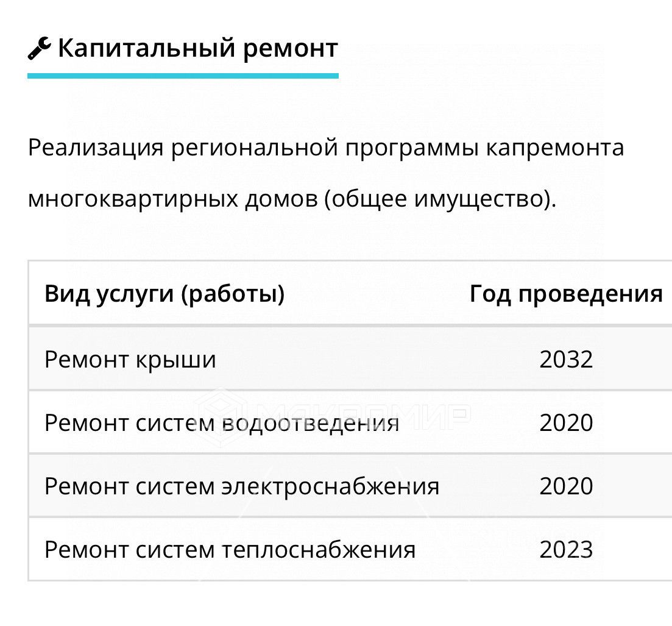Click the wrench icon beside the heading
This screenshot has height=626, width=672.
[40, 48]
